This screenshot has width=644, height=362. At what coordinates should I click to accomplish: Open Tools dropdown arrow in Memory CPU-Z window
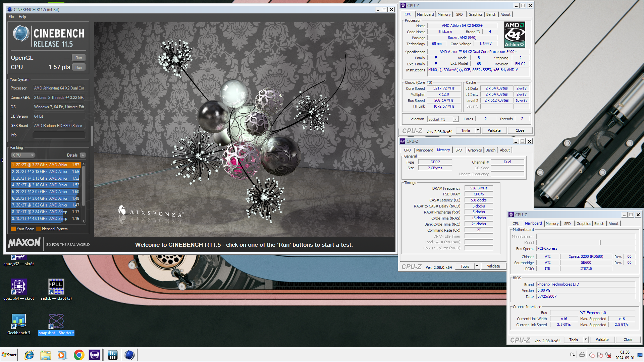point(477,266)
